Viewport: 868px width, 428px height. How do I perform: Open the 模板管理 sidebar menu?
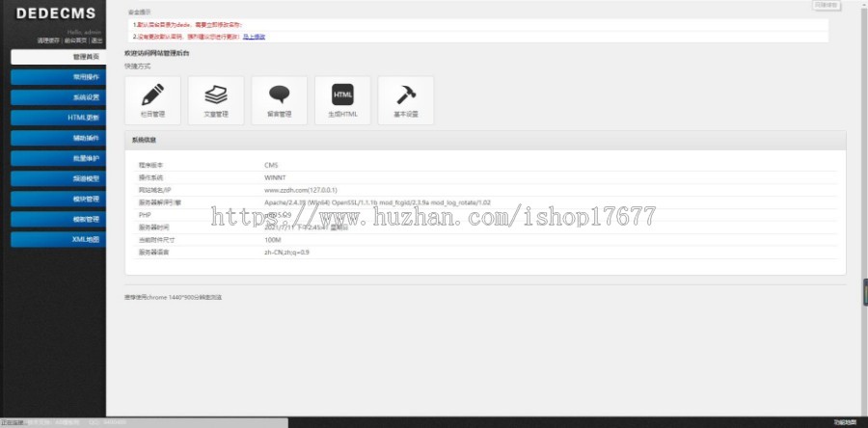[x=58, y=219]
